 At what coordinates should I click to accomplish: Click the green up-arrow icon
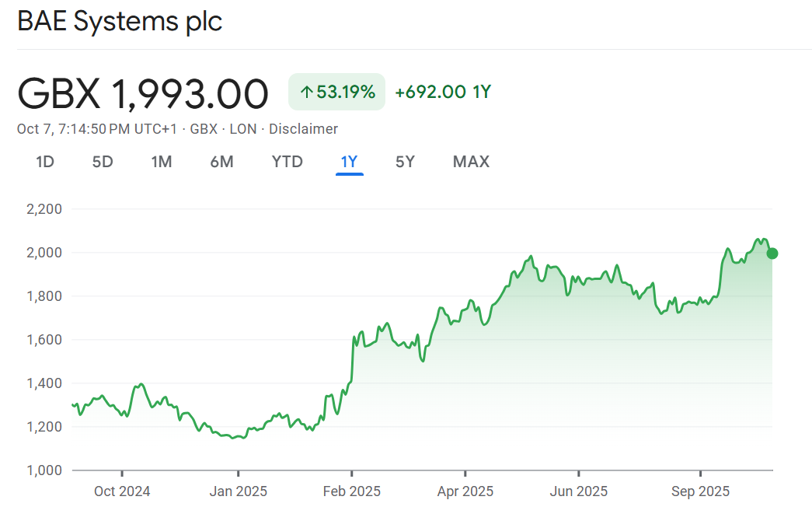306,93
